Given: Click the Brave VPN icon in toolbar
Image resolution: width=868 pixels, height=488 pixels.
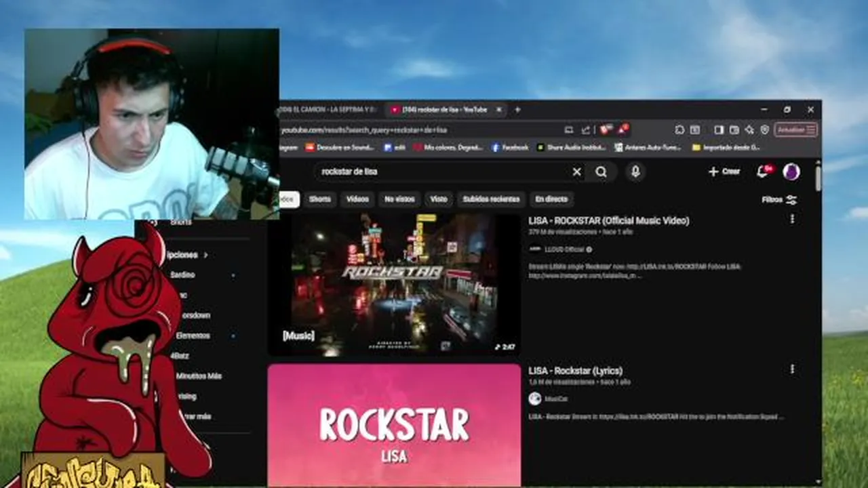Looking at the screenshot, I should (764, 129).
